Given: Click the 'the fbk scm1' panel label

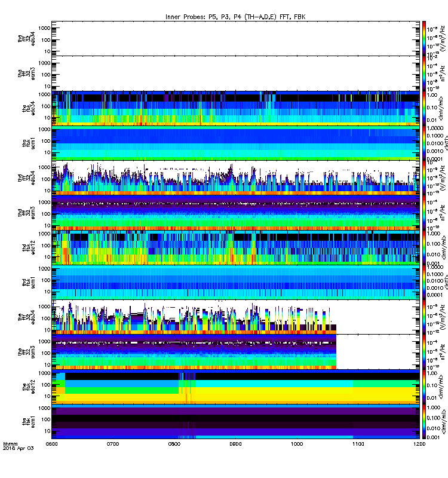Looking at the screenshot, I should [x=29, y=422].
